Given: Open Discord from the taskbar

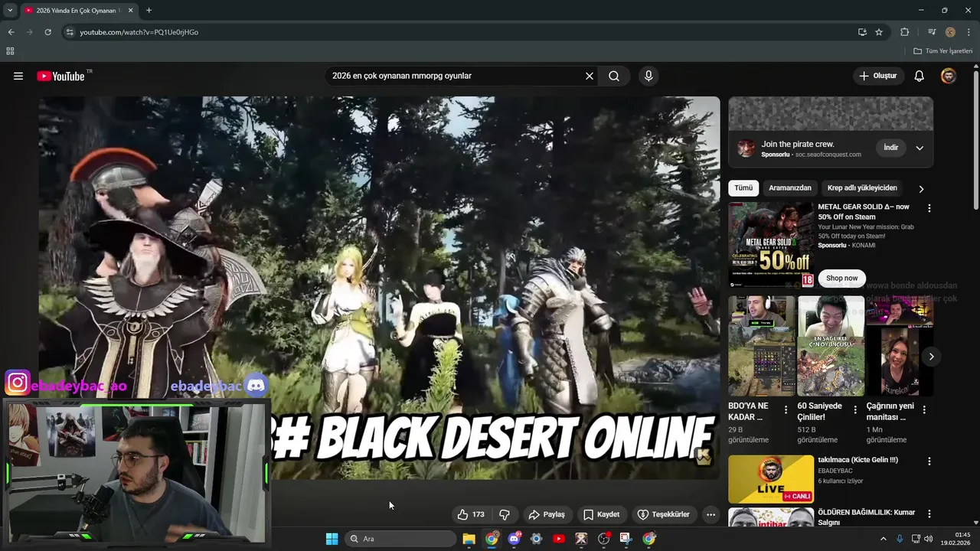Looking at the screenshot, I should tap(514, 539).
